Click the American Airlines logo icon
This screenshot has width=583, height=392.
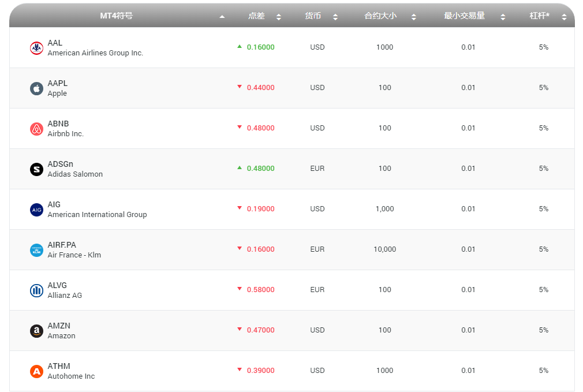tap(36, 48)
